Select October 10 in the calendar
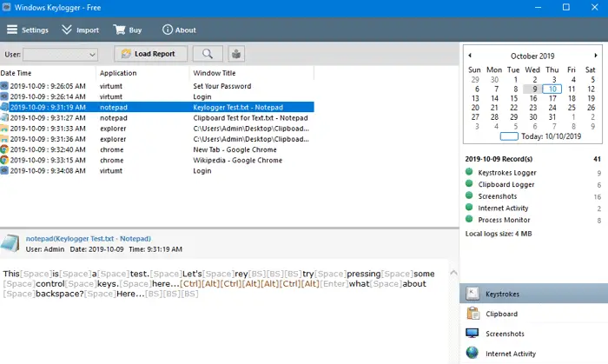Screen dimensions: 608x364 pos(552,89)
